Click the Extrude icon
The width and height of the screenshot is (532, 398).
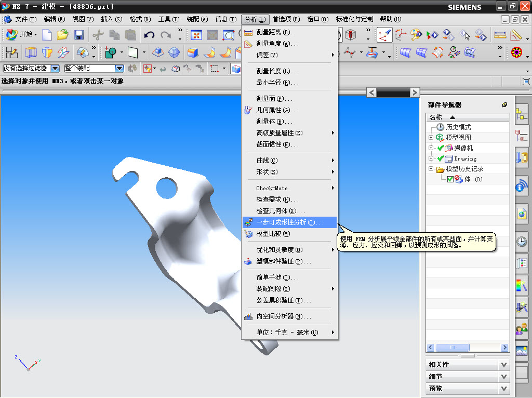click(x=31, y=52)
